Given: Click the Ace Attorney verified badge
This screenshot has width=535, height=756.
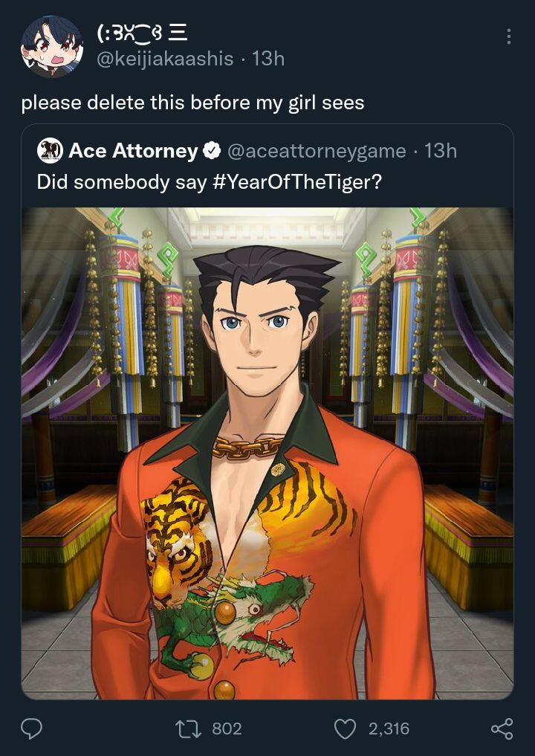Looking at the screenshot, I should [x=212, y=151].
